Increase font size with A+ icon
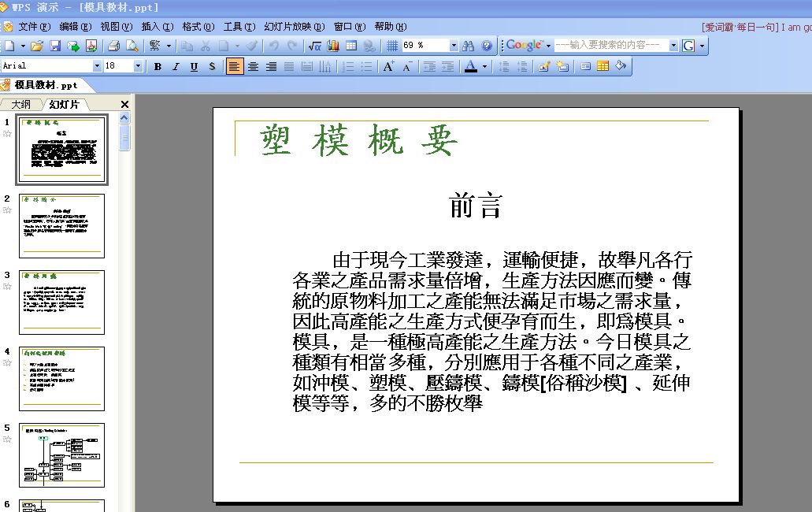812x512 pixels. [x=388, y=66]
